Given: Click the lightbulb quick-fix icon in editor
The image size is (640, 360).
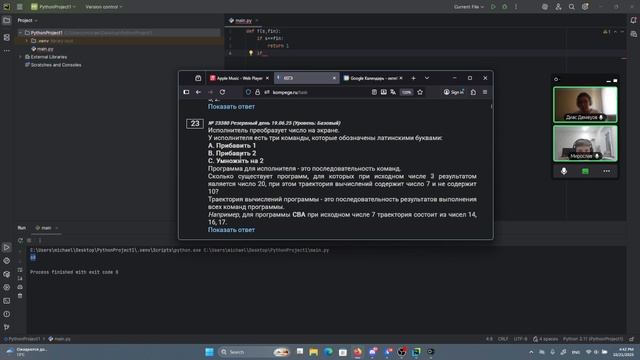Looking at the screenshot, I should (x=251, y=53).
